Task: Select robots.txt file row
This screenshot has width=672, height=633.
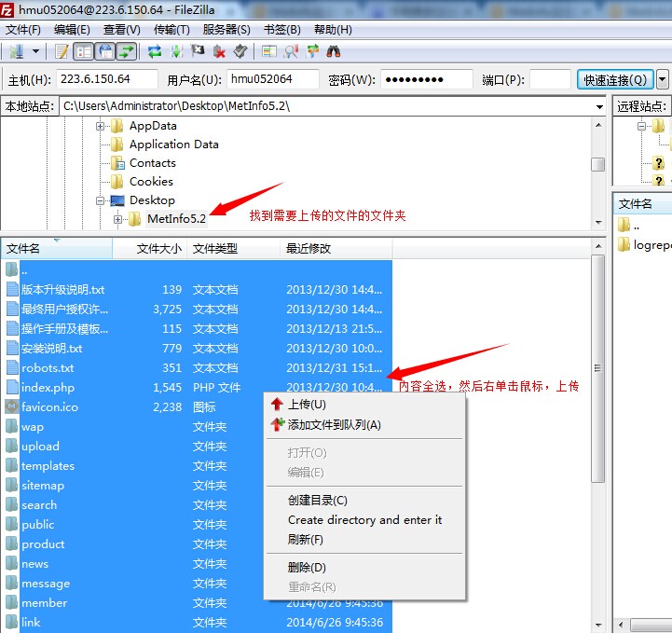Action: pyautogui.click(x=198, y=368)
